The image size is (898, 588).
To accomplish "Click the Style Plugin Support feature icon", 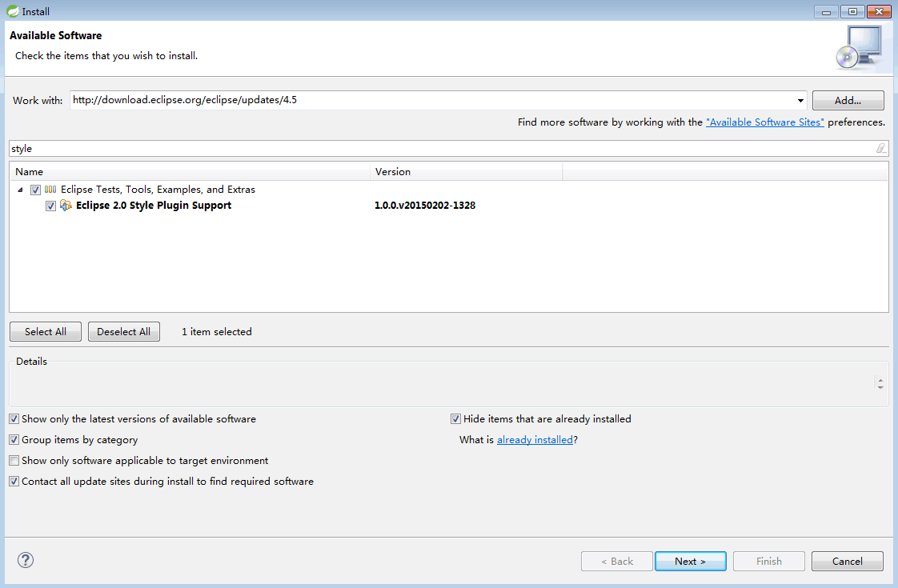I will (66, 206).
